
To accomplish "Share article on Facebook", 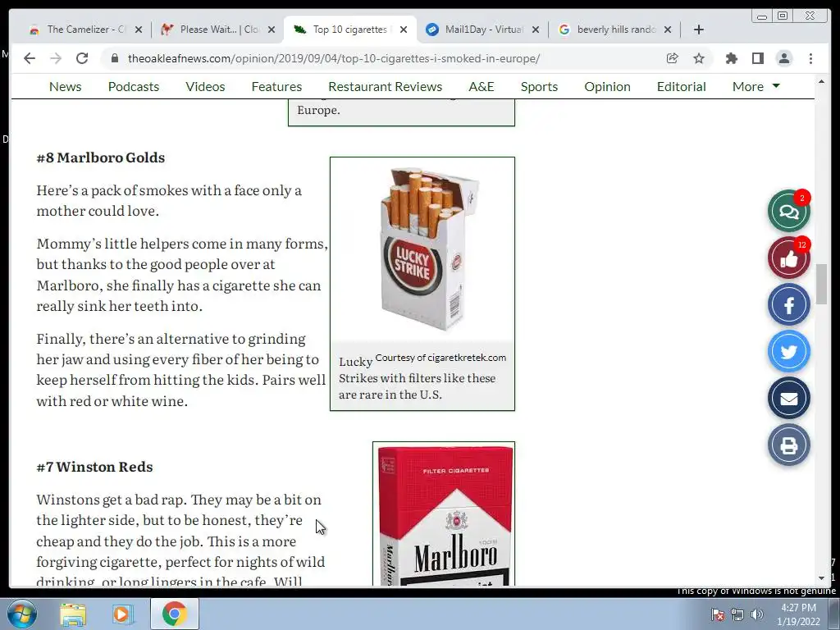I will click(788, 305).
